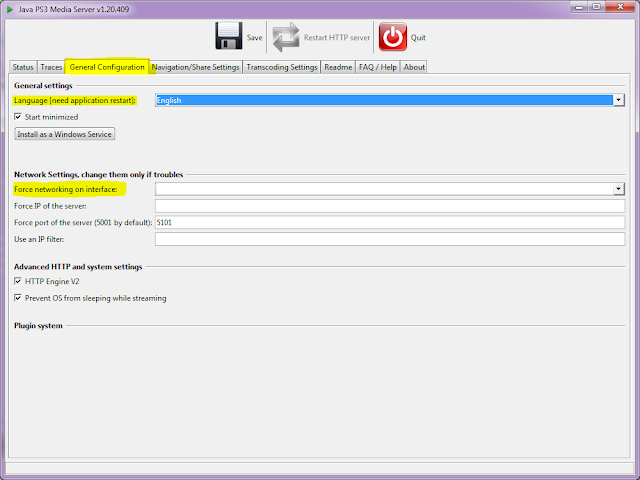Click the Save label in toolbar
Image resolution: width=640 pixels, height=480 pixels.
coord(254,38)
